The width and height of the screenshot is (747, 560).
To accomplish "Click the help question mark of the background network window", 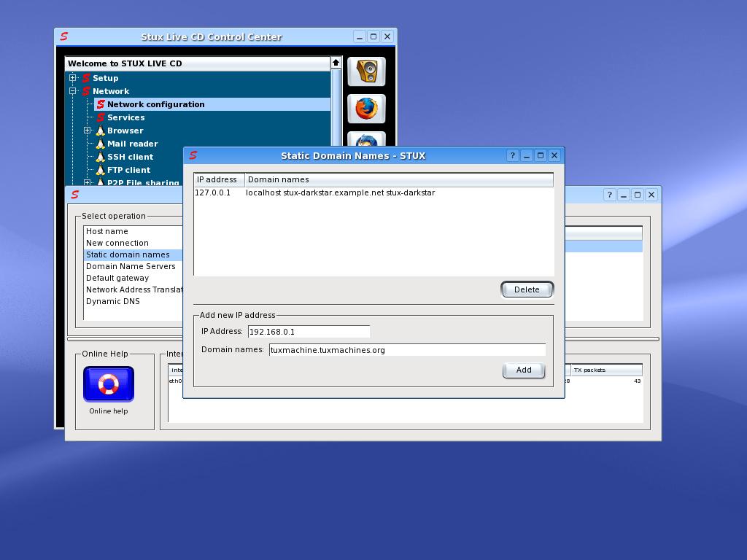I will 609,194.
